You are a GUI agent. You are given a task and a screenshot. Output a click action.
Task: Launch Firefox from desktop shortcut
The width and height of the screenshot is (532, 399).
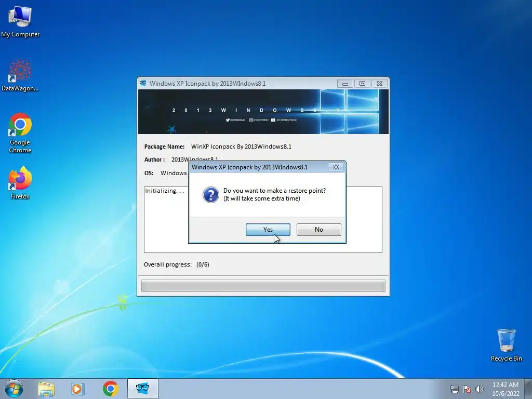pyautogui.click(x=20, y=182)
